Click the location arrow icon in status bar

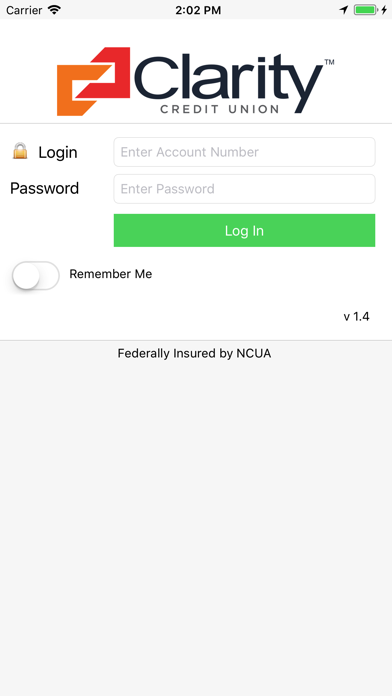tap(344, 9)
